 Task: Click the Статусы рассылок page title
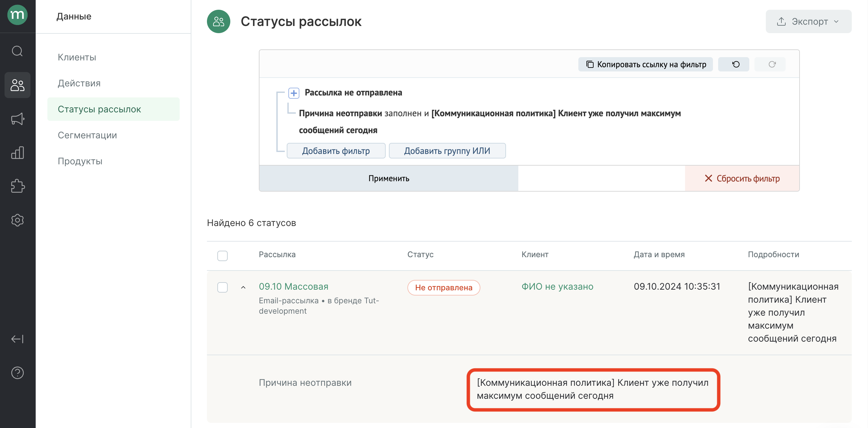[x=301, y=21]
